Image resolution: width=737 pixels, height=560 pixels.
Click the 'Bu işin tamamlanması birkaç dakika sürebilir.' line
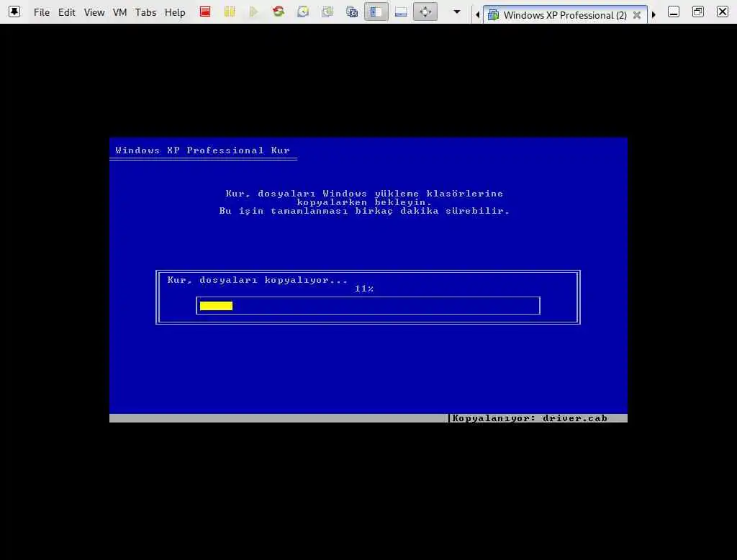point(364,211)
